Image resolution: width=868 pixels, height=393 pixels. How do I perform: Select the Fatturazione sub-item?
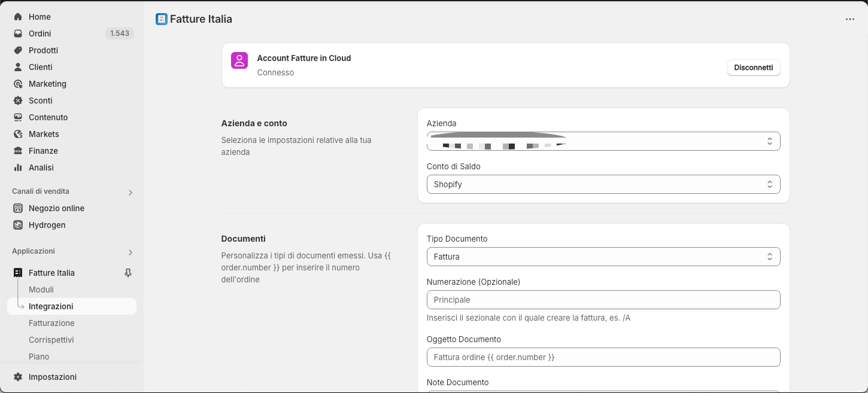51,323
